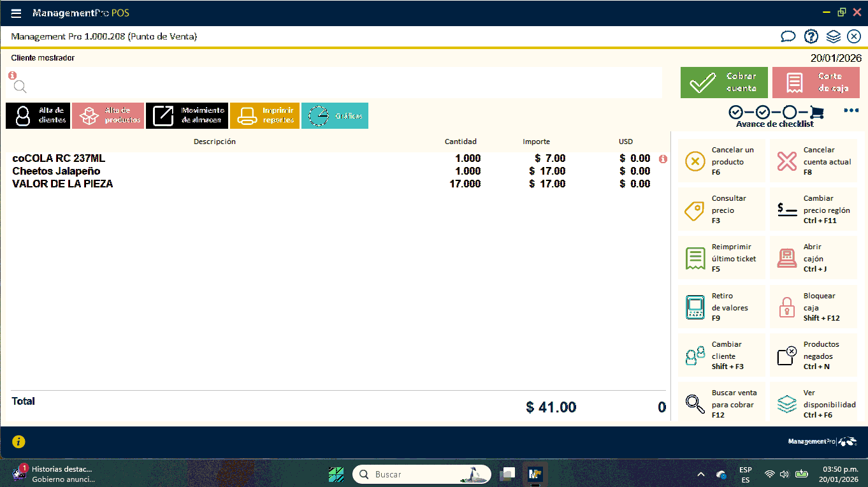868x487 pixels.
Task: Expand the three-dots more options menu
Action: click(851, 110)
